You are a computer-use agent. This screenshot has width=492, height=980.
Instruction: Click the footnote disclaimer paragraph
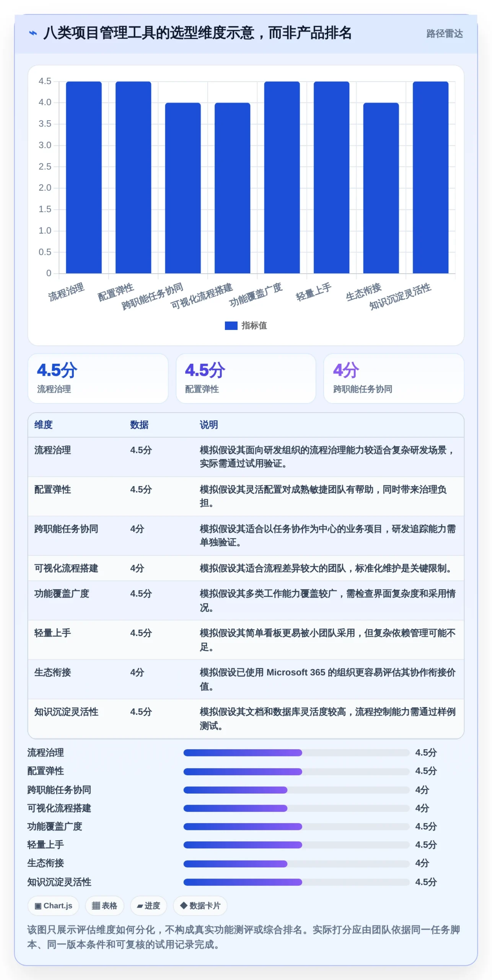coord(244,937)
